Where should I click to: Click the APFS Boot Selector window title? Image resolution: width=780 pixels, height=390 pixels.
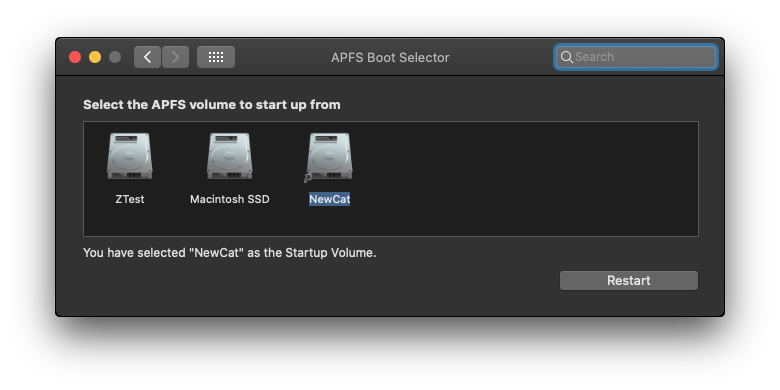coord(390,58)
